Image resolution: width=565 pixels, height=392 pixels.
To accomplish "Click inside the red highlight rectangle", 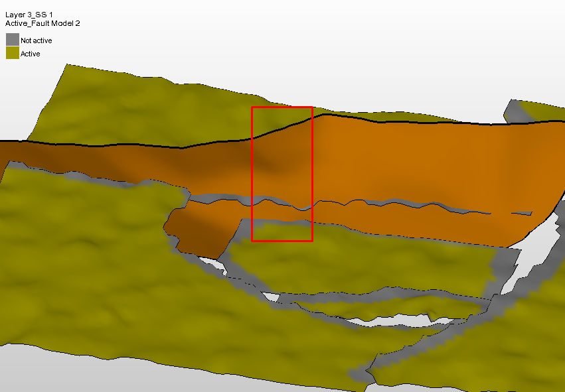I will pyautogui.click(x=282, y=174).
